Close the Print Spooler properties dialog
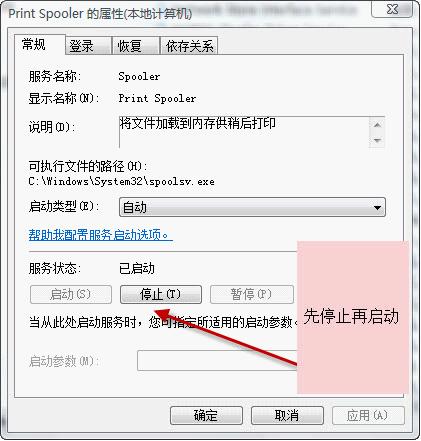Image resolution: width=421 pixels, height=441 pixels. click(x=392, y=9)
